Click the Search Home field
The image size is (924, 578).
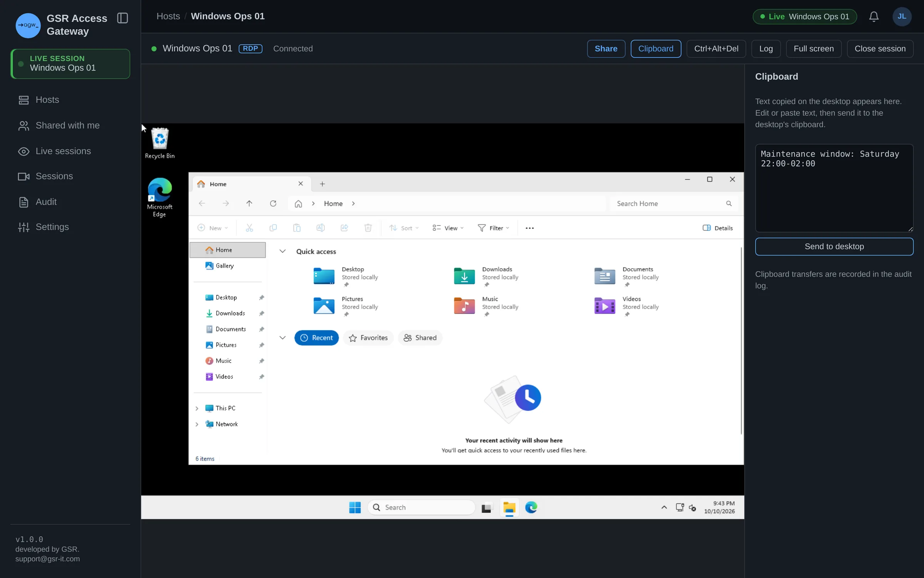(674, 203)
